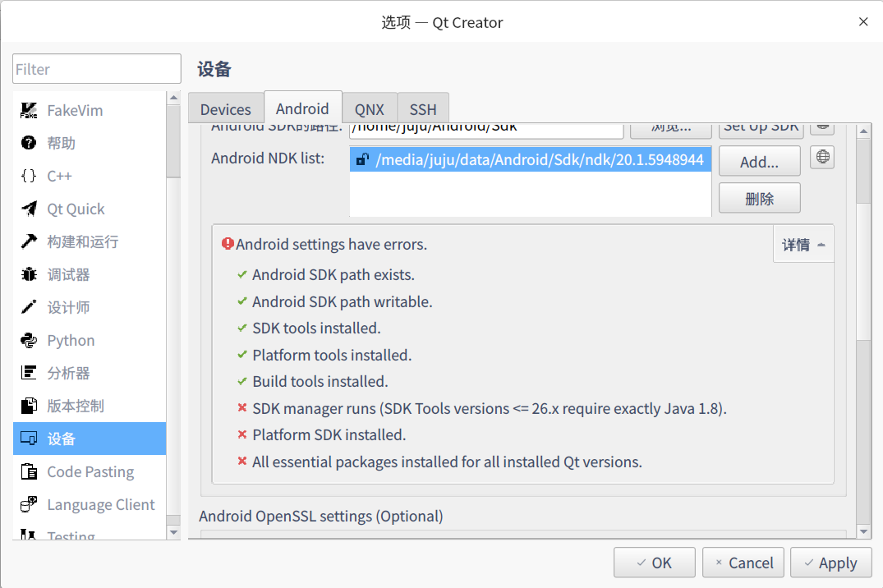Collapse the 详情 details expander
This screenshot has height=588, width=883.
803,245
